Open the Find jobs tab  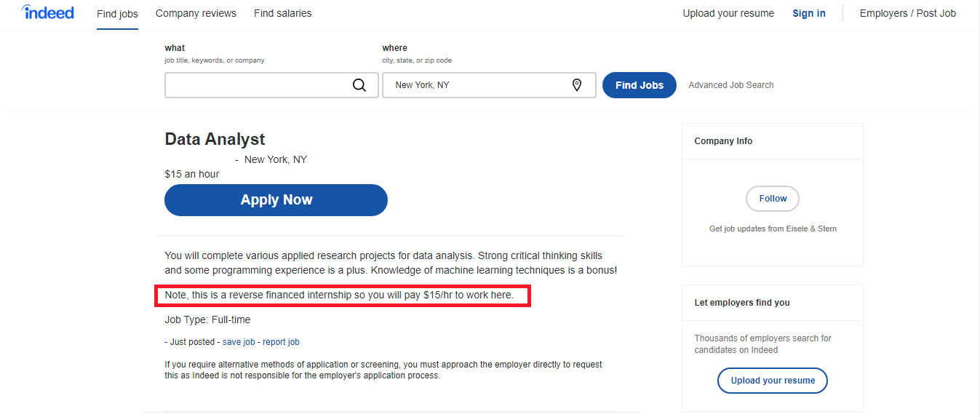pyautogui.click(x=117, y=14)
